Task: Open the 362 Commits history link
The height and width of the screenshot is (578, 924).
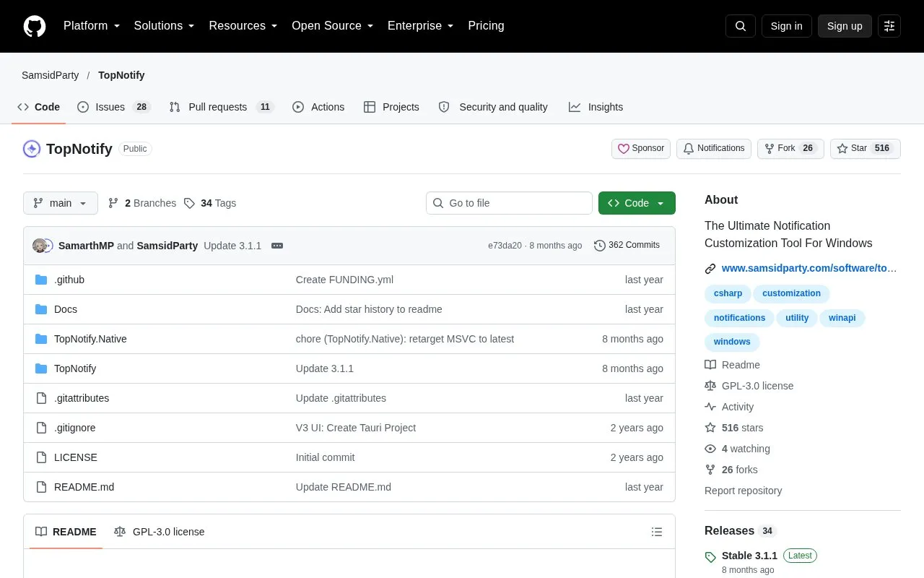Action: tap(627, 246)
